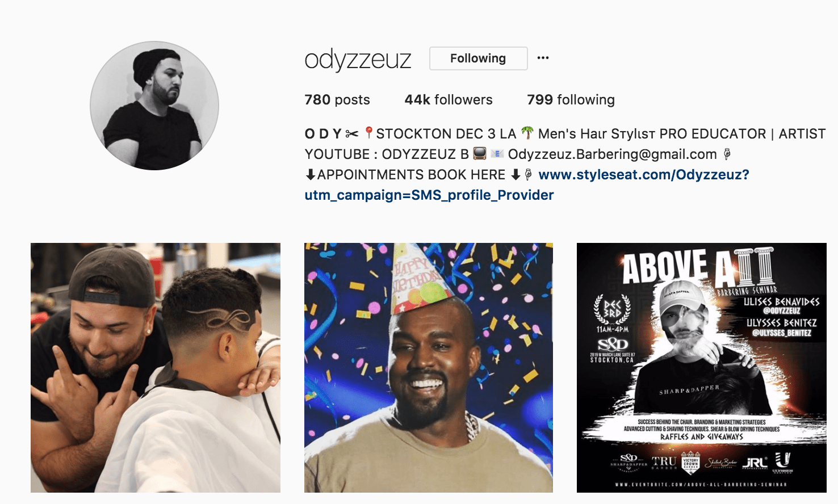Click the envelope emoji before email address

[x=497, y=154]
